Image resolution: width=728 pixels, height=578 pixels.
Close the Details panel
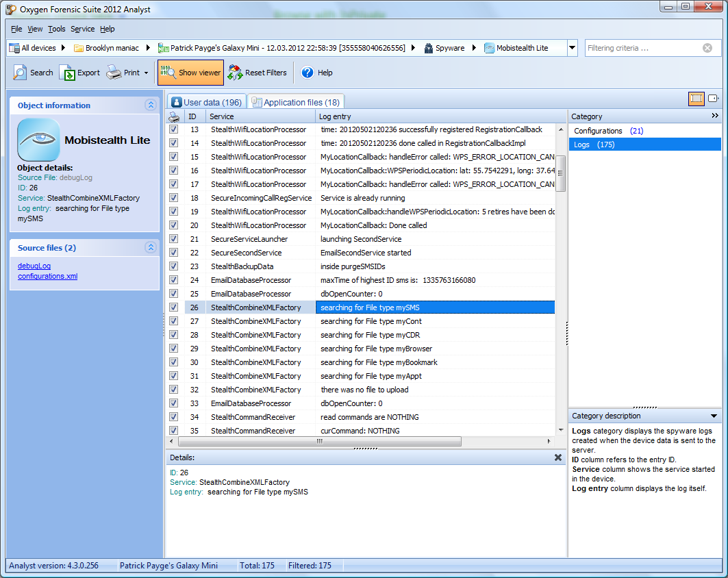point(558,457)
